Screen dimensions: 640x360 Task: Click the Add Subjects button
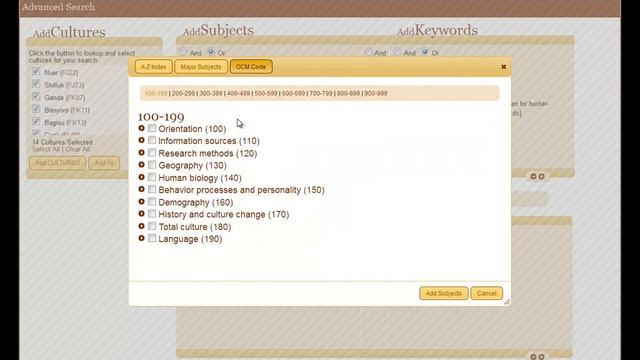pyautogui.click(x=444, y=293)
